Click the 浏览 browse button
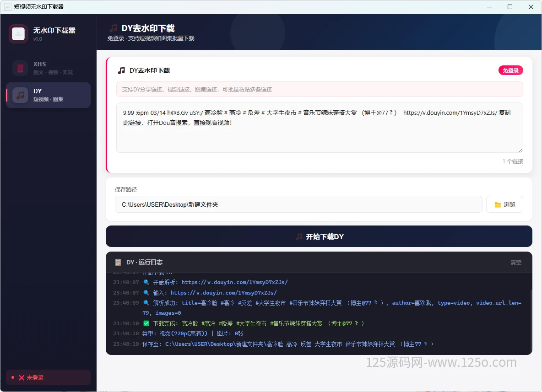542x392 pixels. 504,204
